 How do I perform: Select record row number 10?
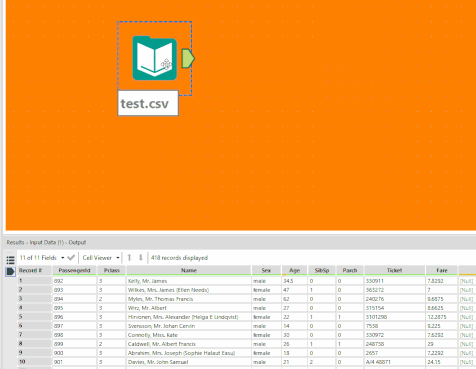35,362
